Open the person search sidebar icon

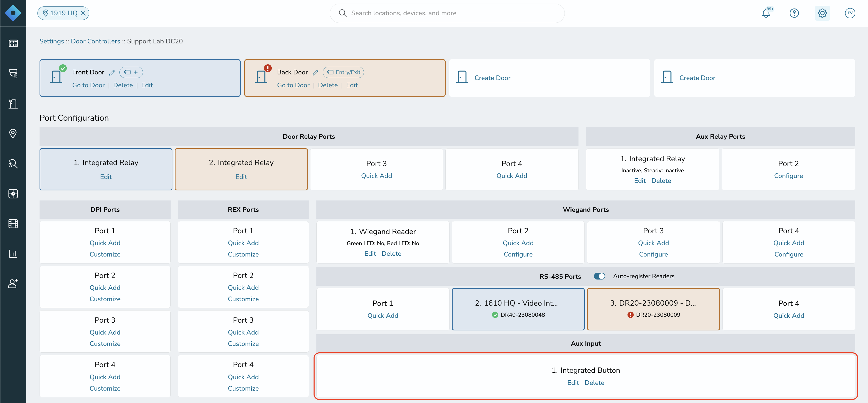13,164
